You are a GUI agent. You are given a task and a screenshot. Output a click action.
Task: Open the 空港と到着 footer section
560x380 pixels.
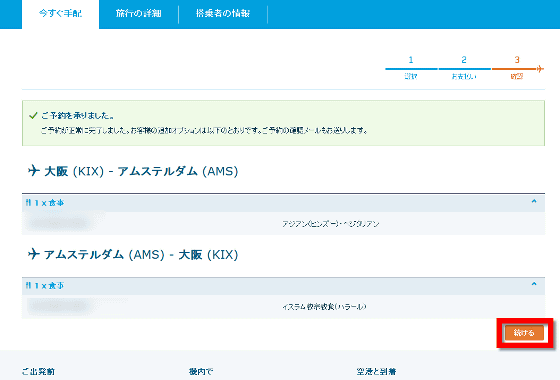[376, 371]
